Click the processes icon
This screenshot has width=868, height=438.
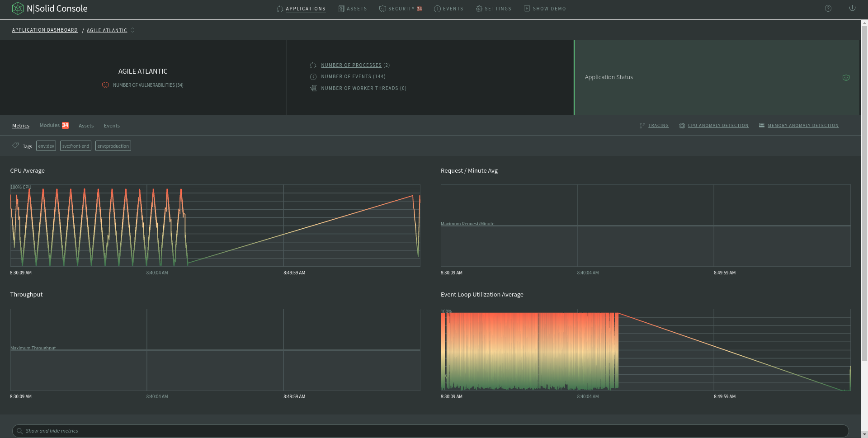pos(313,65)
